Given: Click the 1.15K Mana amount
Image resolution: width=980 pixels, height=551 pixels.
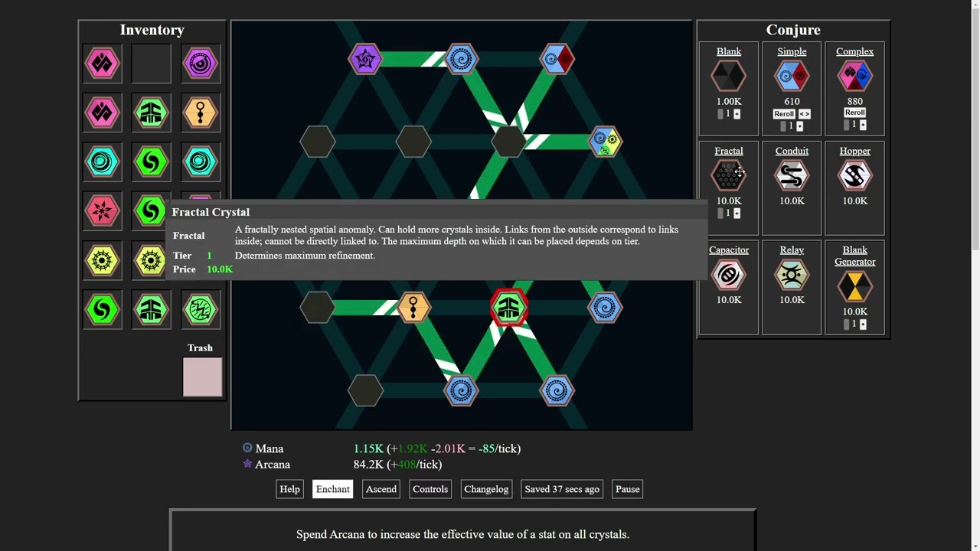Looking at the screenshot, I should click(x=368, y=448).
